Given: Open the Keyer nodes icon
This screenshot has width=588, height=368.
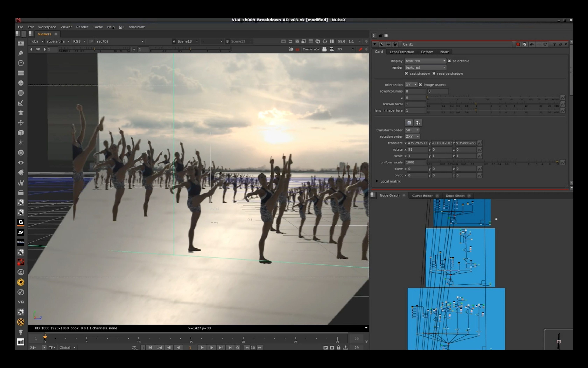Looking at the screenshot, I should (x=21, y=103).
